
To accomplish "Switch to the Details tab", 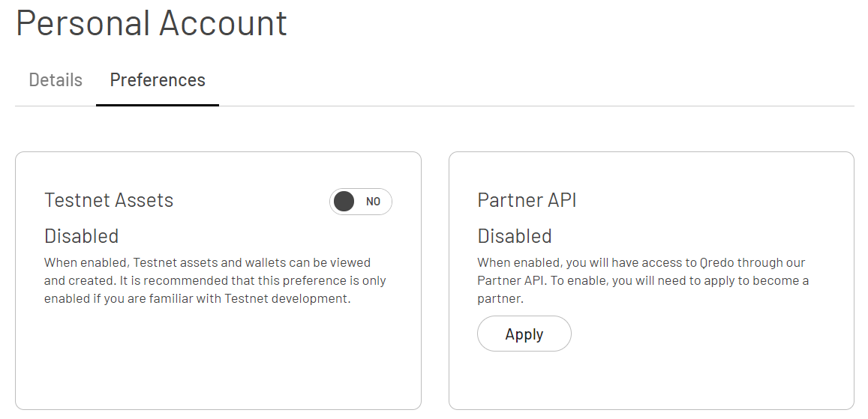I will [56, 80].
